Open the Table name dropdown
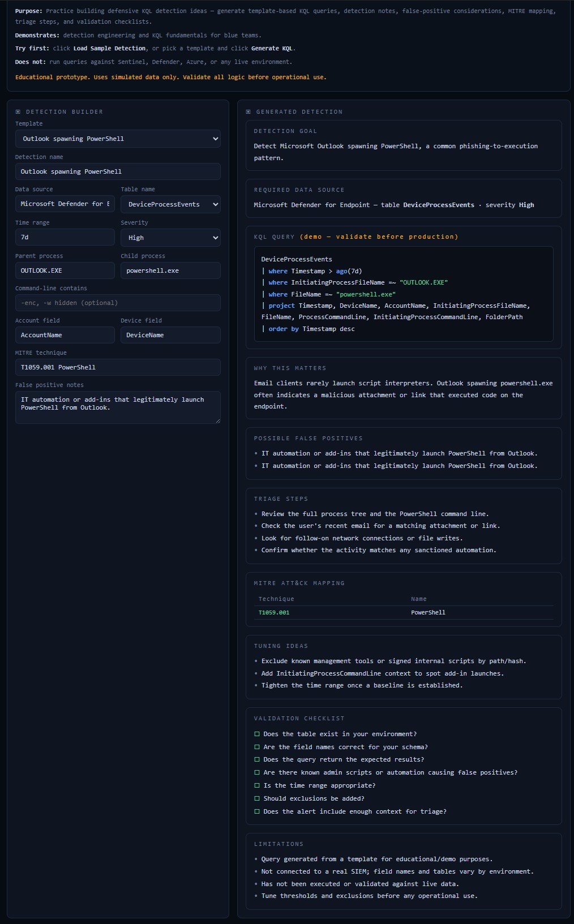Screen dimensions: 574x924 (x=170, y=204)
